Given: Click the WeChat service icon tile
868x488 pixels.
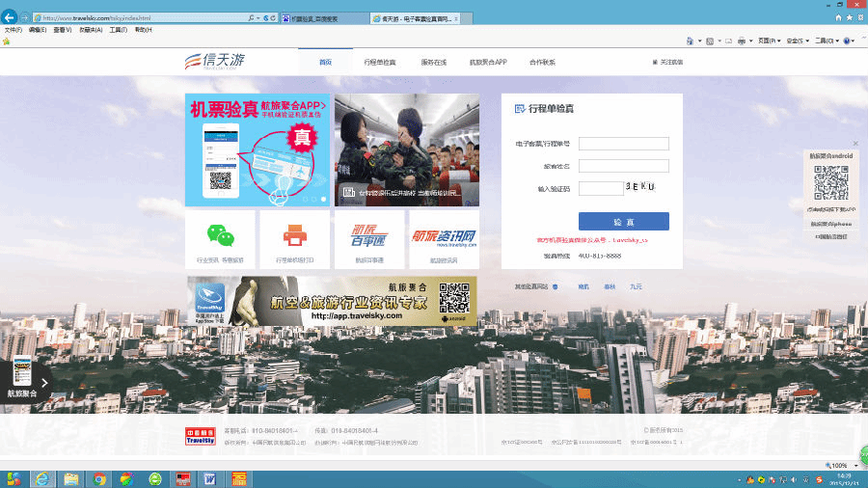Looking at the screenshot, I should pyautogui.click(x=220, y=238).
